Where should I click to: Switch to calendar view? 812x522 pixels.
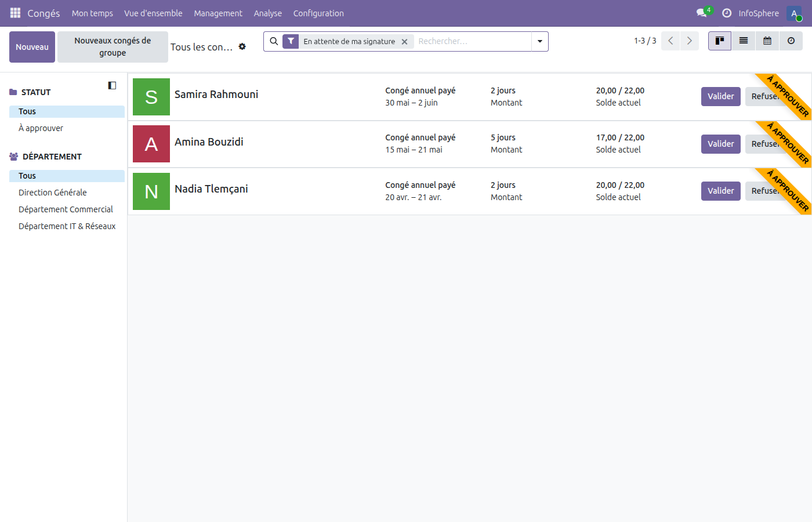[767, 41]
